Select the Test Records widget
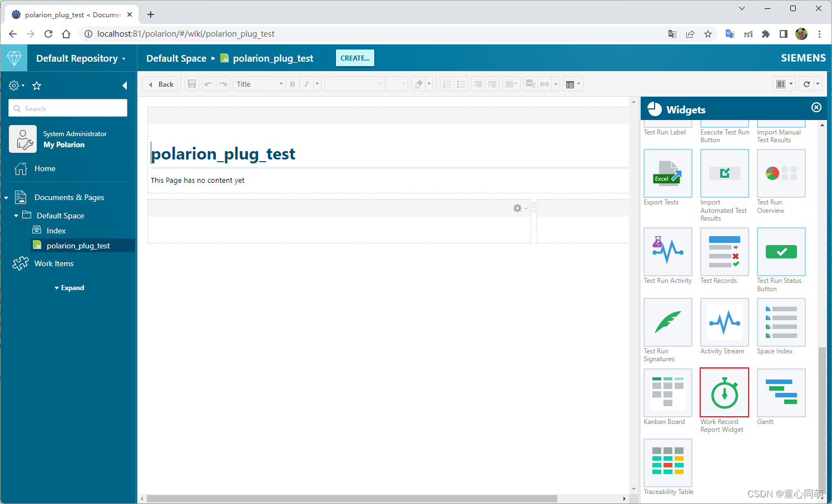This screenshot has height=504, width=832. (x=725, y=252)
